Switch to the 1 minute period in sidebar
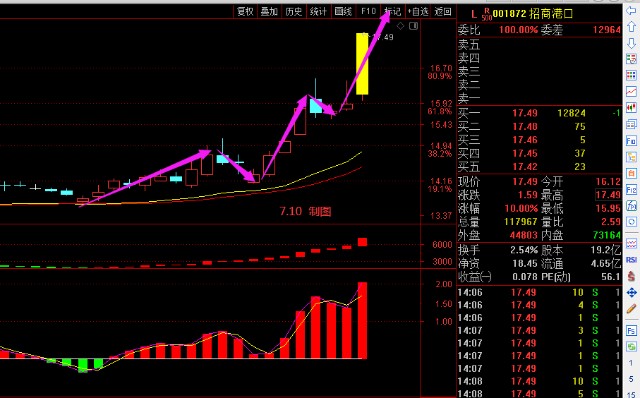Viewport: 640px width, 398px height. point(631,363)
